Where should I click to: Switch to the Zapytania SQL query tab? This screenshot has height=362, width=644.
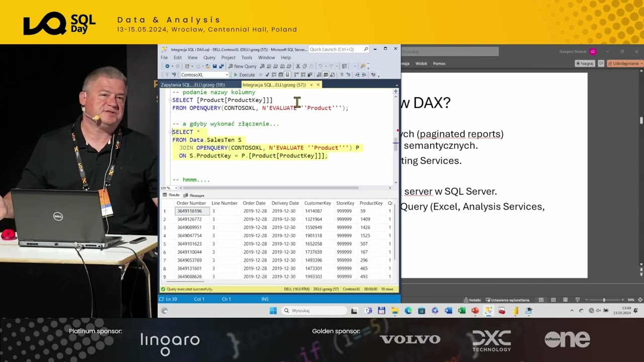[193, 85]
